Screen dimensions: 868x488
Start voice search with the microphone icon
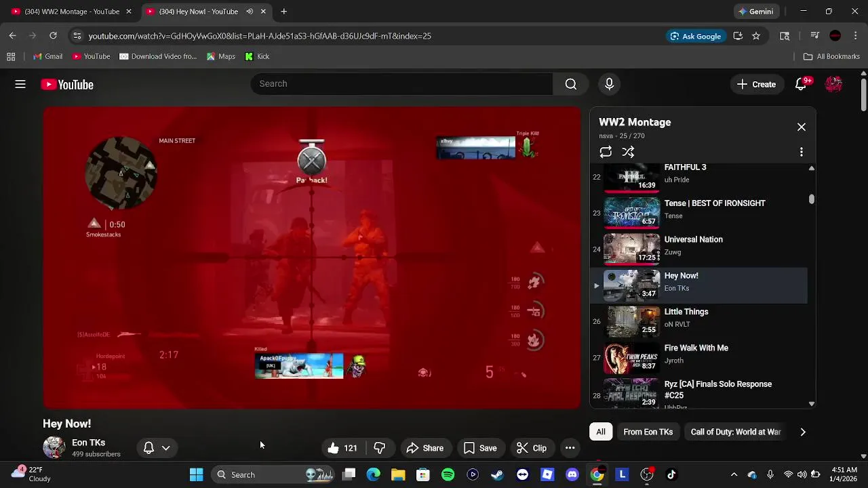609,84
